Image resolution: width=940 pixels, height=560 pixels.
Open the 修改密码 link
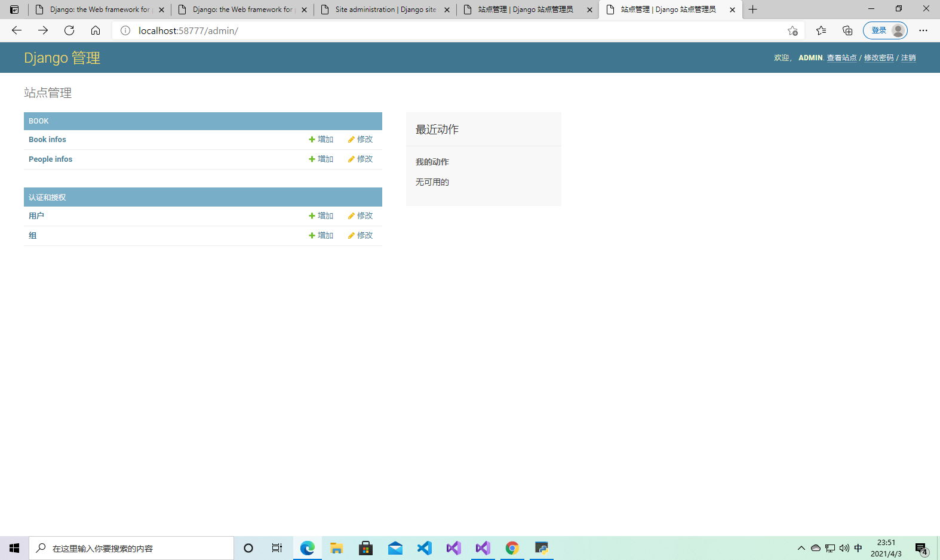tap(878, 58)
